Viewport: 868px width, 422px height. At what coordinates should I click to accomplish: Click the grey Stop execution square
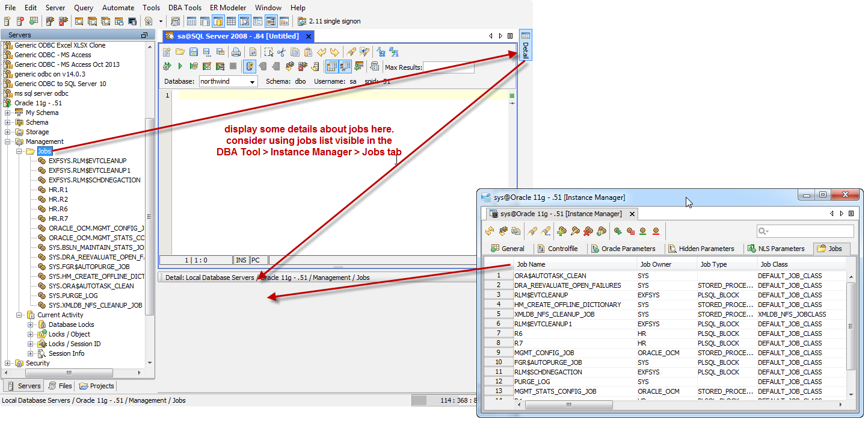click(x=233, y=66)
